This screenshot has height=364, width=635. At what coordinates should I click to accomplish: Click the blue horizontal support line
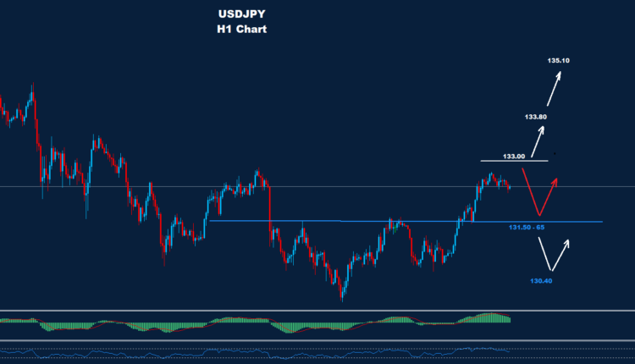tap(406, 222)
